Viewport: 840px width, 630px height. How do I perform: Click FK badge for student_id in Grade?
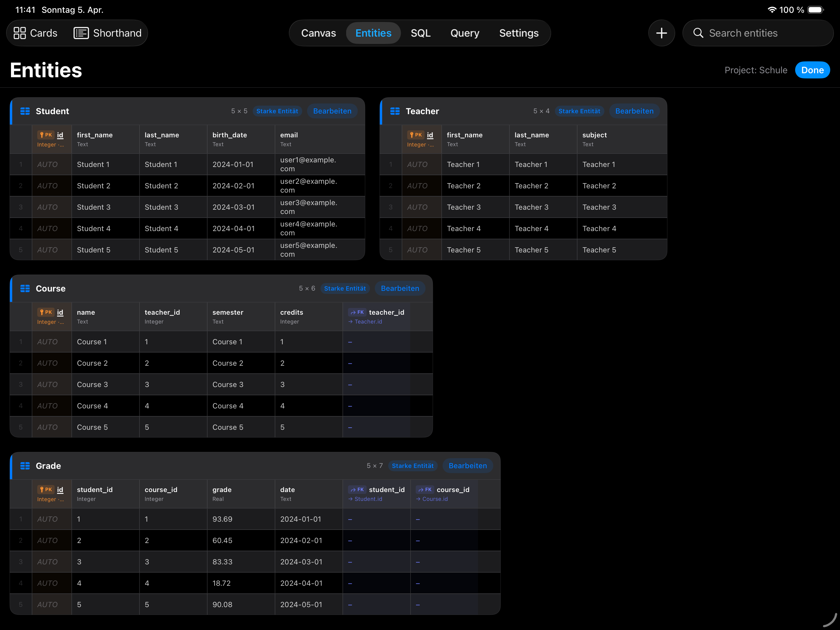(357, 490)
